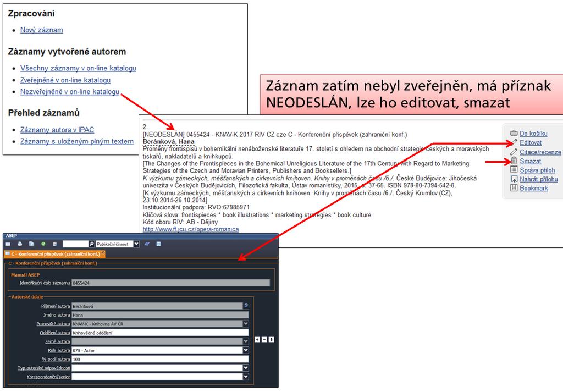The height and width of the screenshot is (392, 563).
Task: Click lookup icon next to Příjmení autora field
Action: (x=246, y=306)
